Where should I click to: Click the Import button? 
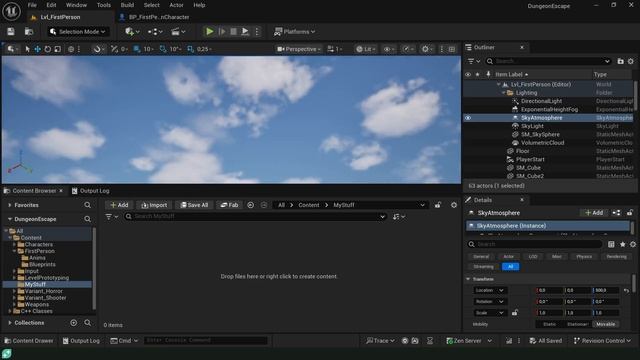(154, 205)
